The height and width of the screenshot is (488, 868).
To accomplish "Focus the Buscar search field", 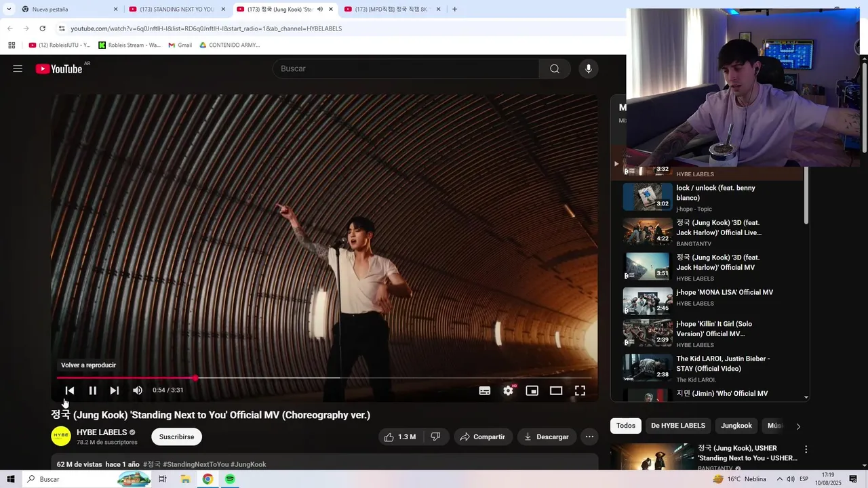I will point(406,68).
